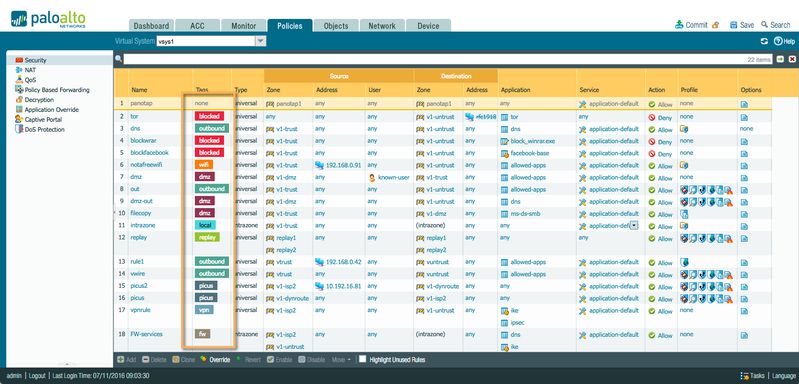Open service dropdown arrow in intrazone row
Image resolution: width=799 pixels, height=384 pixels.
click(x=634, y=225)
